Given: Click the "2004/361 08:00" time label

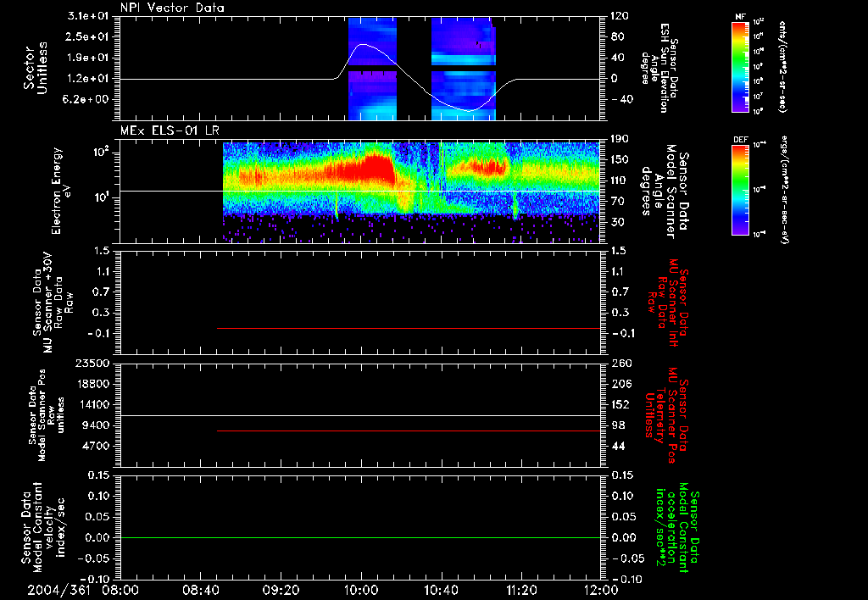Looking at the screenshot, I should tap(85, 590).
